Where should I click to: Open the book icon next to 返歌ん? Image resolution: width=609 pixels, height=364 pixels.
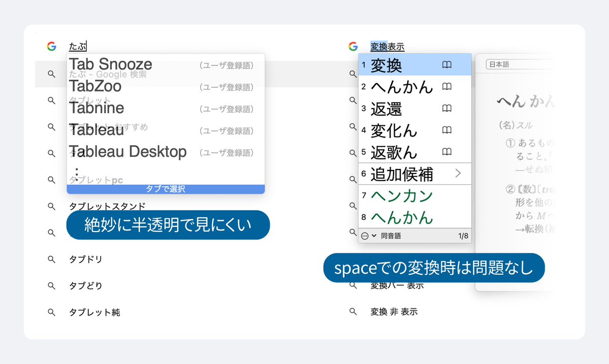(446, 152)
